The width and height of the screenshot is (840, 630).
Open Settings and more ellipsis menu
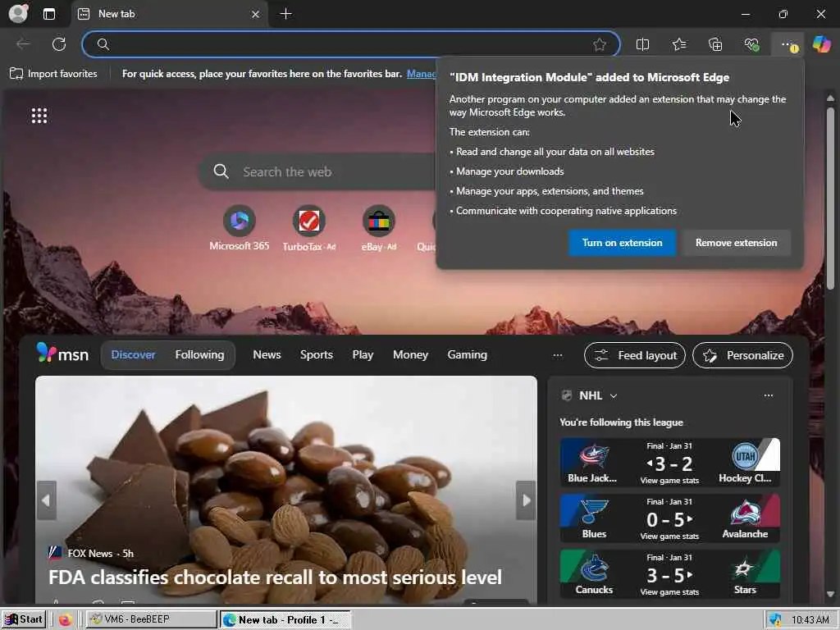coord(788,44)
